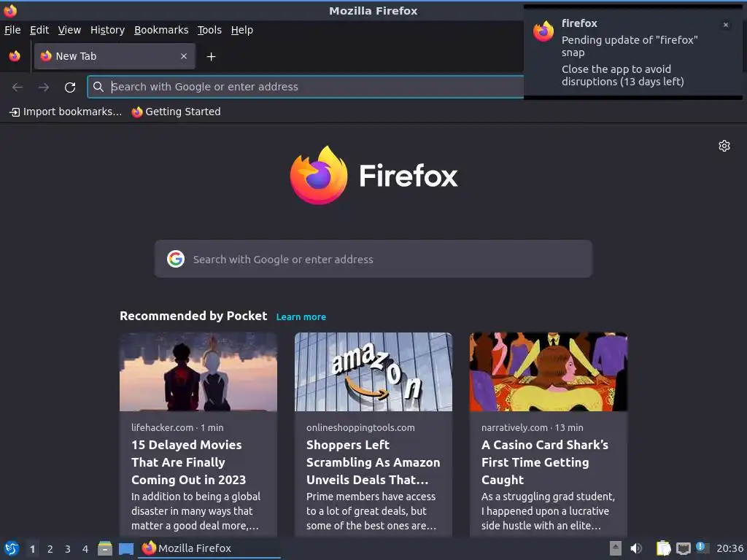
Task: Click the network status tray icon
Action: click(683, 548)
